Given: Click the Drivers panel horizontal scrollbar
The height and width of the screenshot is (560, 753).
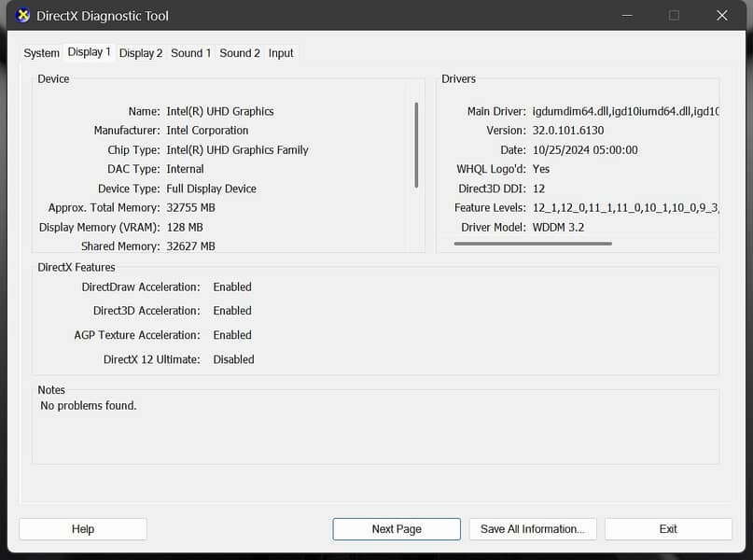Looking at the screenshot, I should (x=533, y=244).
